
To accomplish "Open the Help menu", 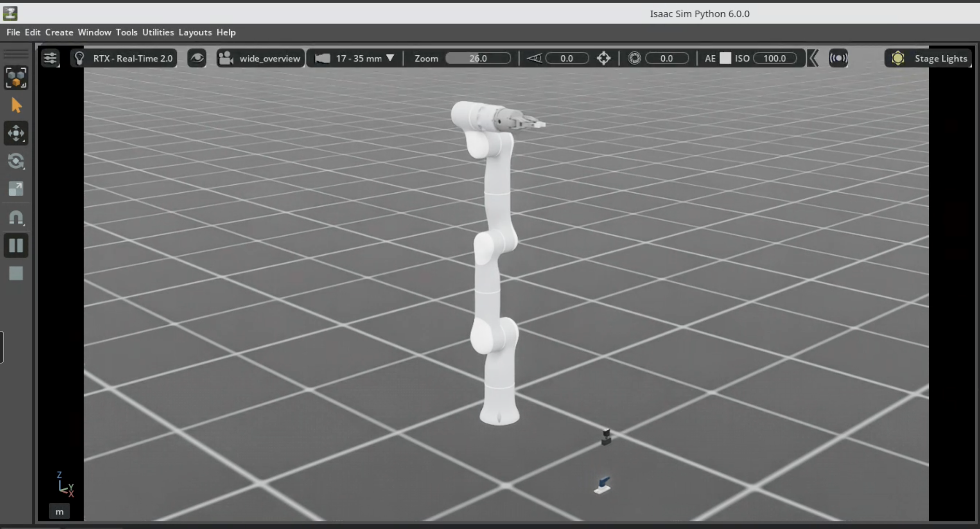I will tap(226, 32).
